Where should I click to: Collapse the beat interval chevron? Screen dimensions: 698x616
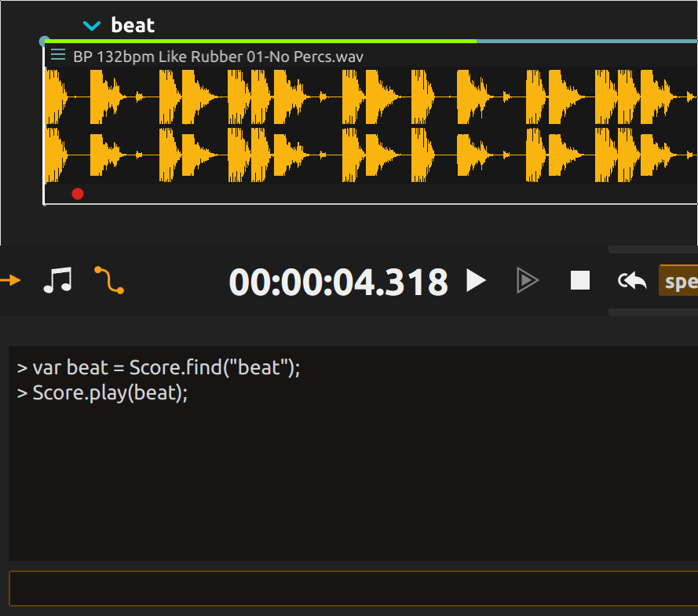click(x=92, y=26)
